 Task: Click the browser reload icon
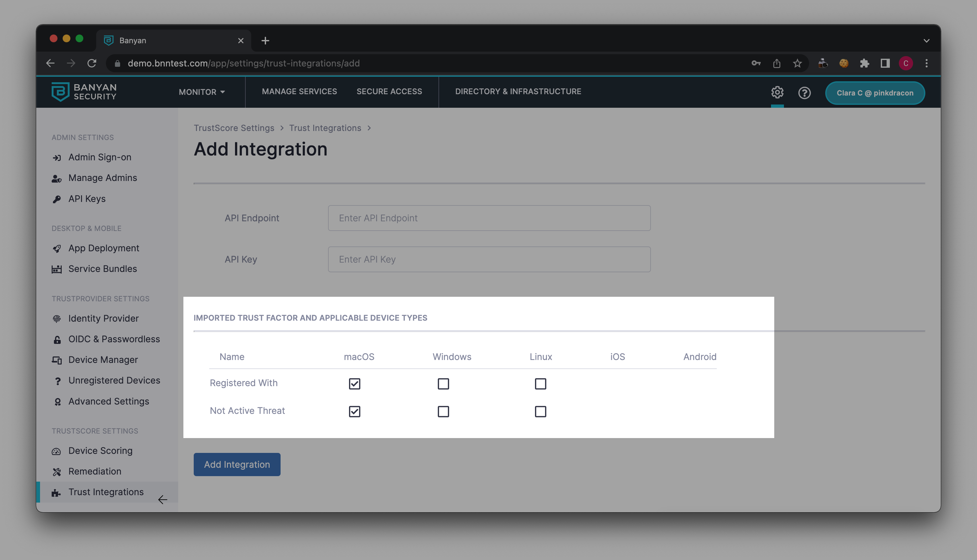pyautogui.click(x=92, y=64)
